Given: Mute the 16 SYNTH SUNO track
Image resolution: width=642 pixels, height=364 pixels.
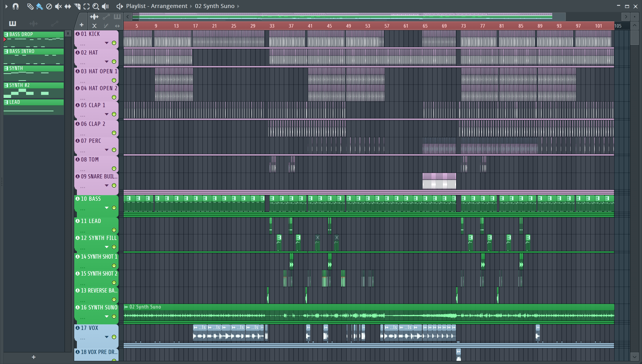Looking at the screenshot, I should (114, 317).
